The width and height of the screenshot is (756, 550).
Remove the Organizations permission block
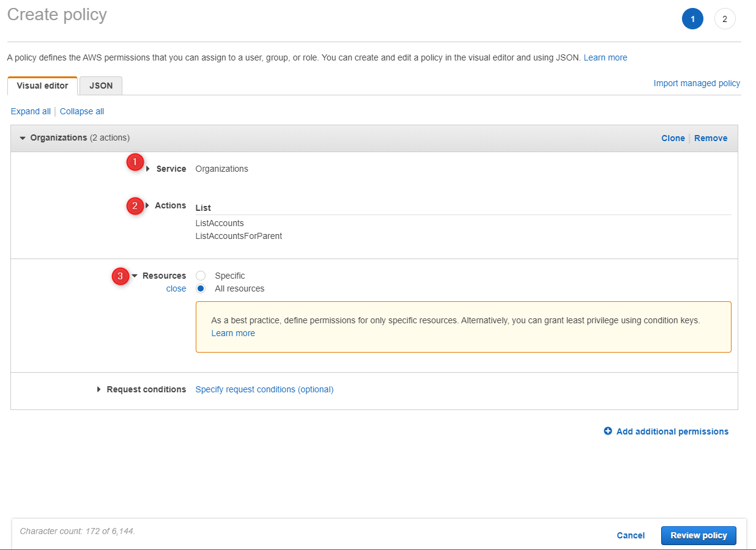tap(711, 138)
